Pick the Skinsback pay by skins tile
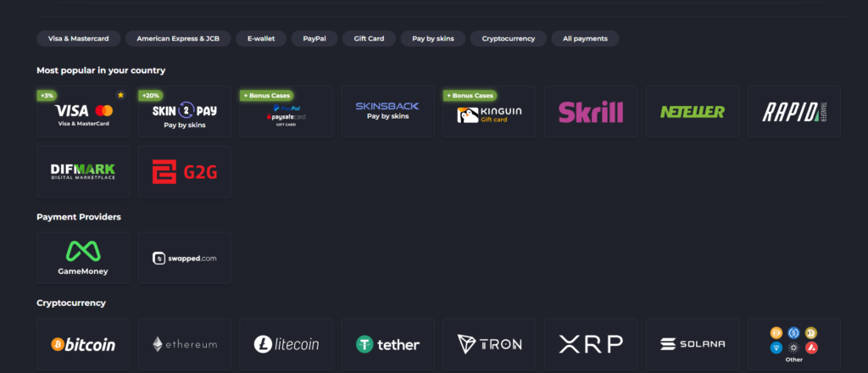The width and height of the screenshot is (868, 373). pos(387,112)
